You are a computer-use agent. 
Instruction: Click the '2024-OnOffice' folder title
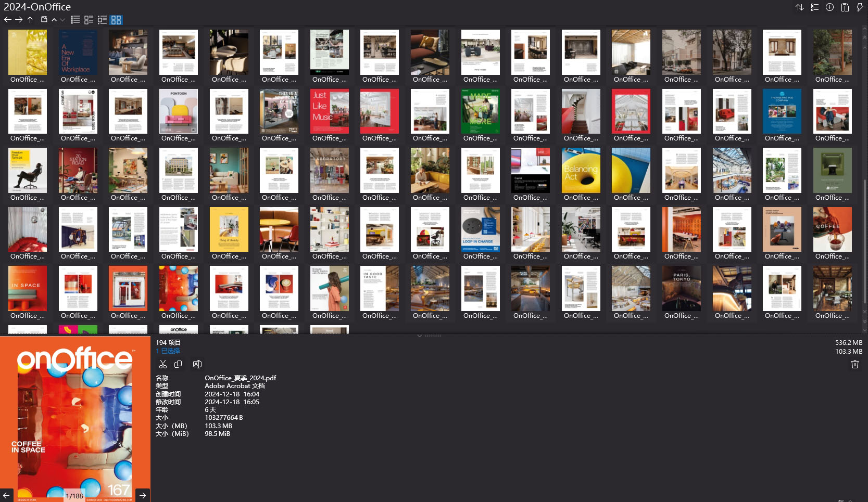point(37,7)
